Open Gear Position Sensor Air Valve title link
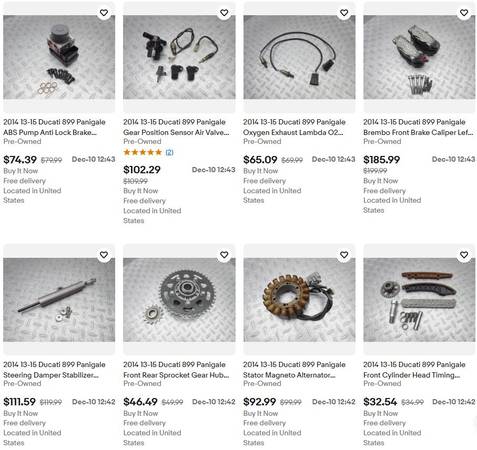 [x=176, y=127]
